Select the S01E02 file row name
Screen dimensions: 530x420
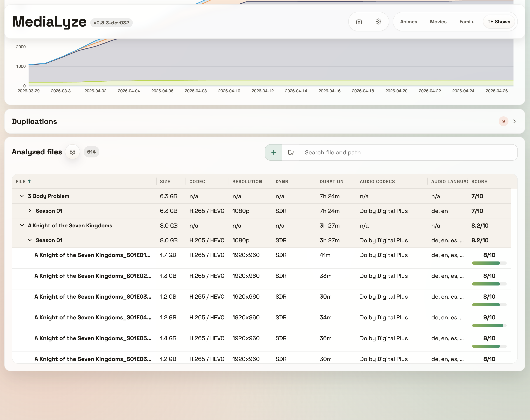pyautogui.click(x=93, y=276)
